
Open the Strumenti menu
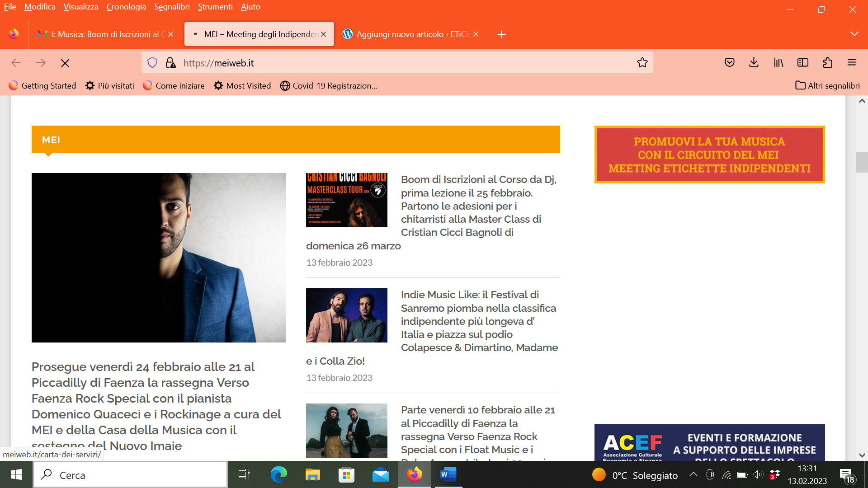[x=215, y=7]
